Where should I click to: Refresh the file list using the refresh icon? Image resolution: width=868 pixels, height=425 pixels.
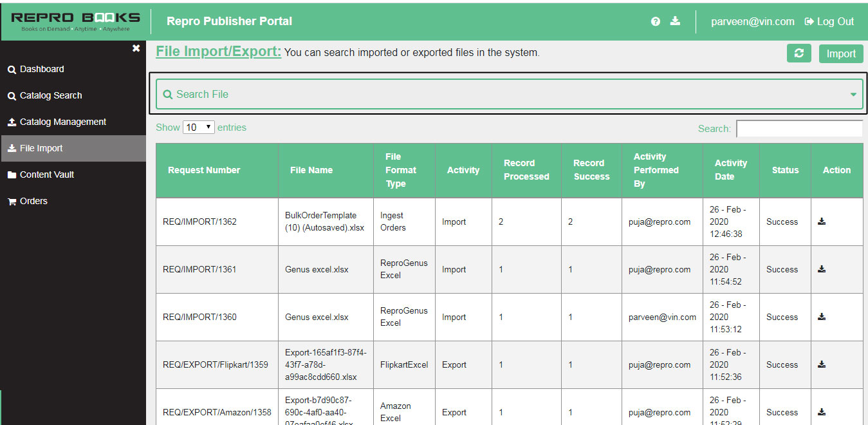(x=799, y=53)
